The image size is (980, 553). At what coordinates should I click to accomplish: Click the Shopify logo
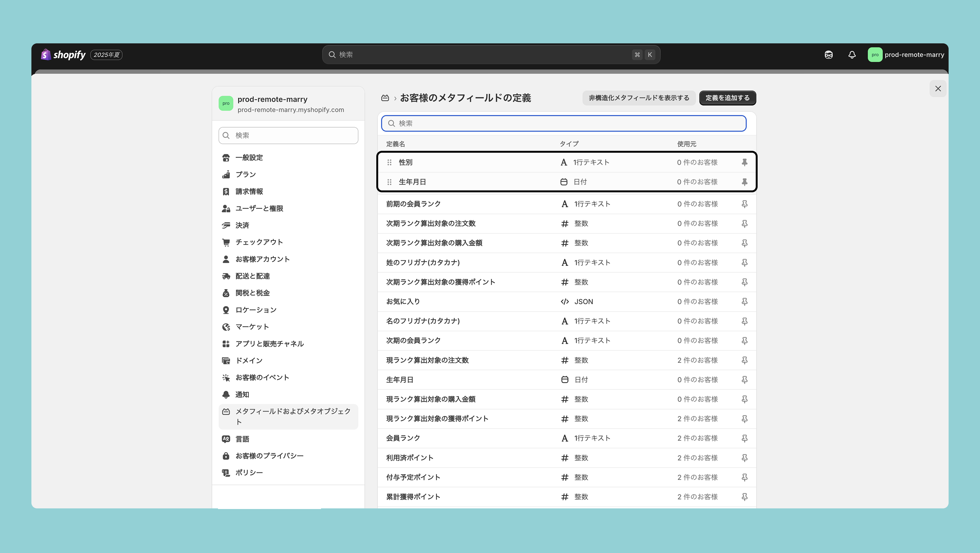tap(63, 55)
